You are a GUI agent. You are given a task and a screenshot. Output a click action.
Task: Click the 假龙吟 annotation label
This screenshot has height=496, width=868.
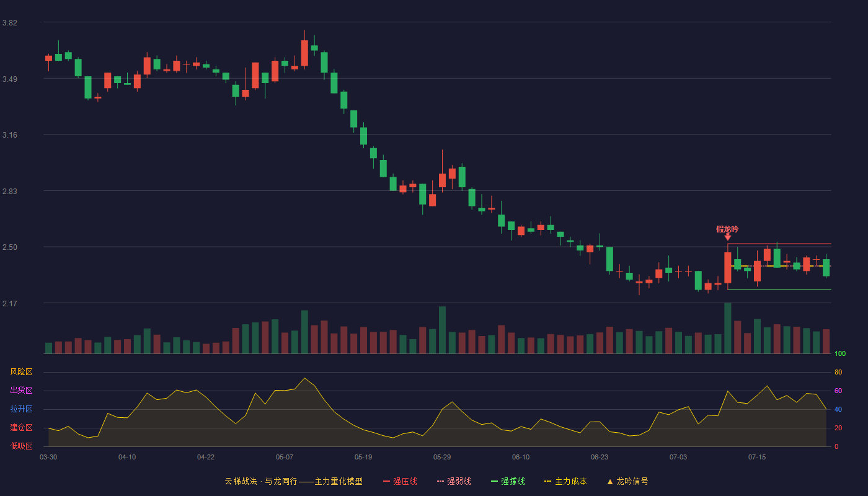[x=727, y=229]
